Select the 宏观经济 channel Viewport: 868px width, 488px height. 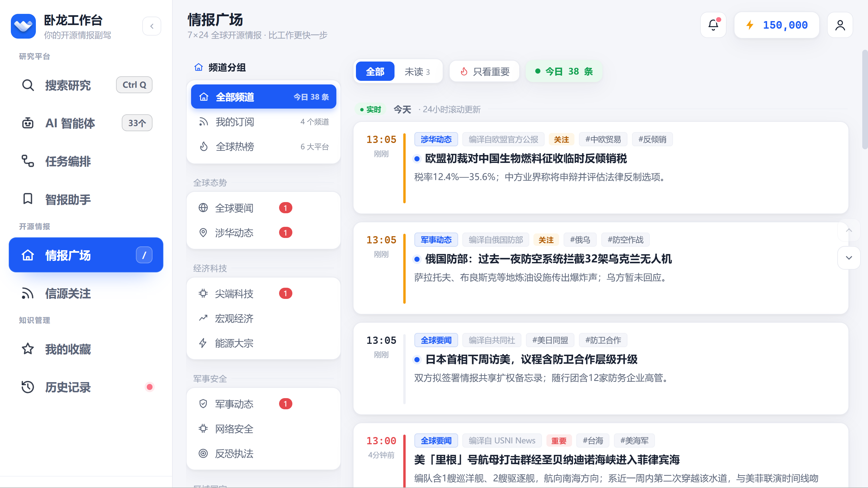[263, 318]
